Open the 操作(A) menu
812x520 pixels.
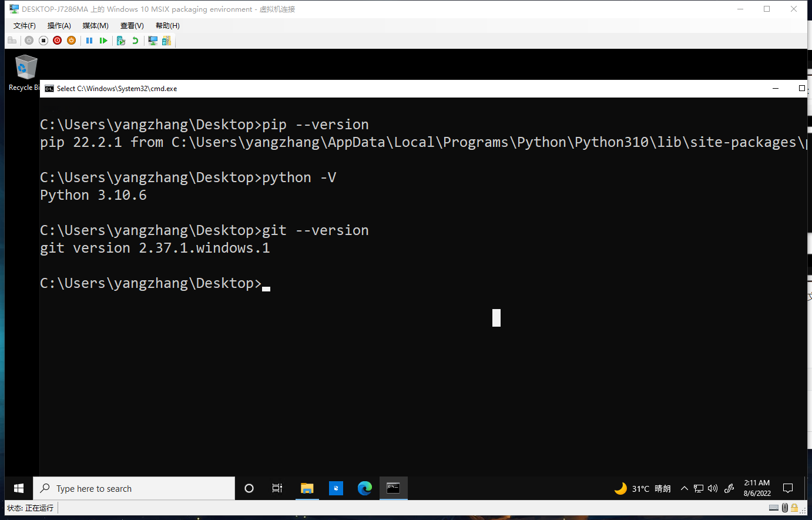(59, 26)
